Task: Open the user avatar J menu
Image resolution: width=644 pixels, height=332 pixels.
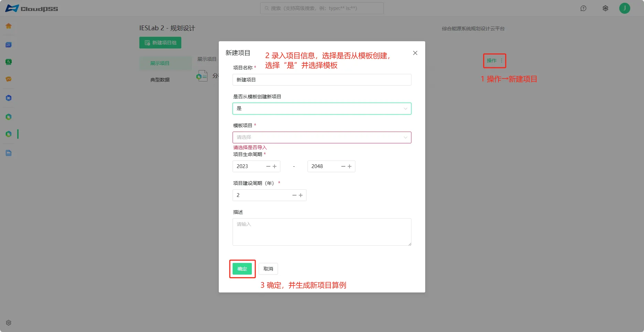Action: point(625,8)
